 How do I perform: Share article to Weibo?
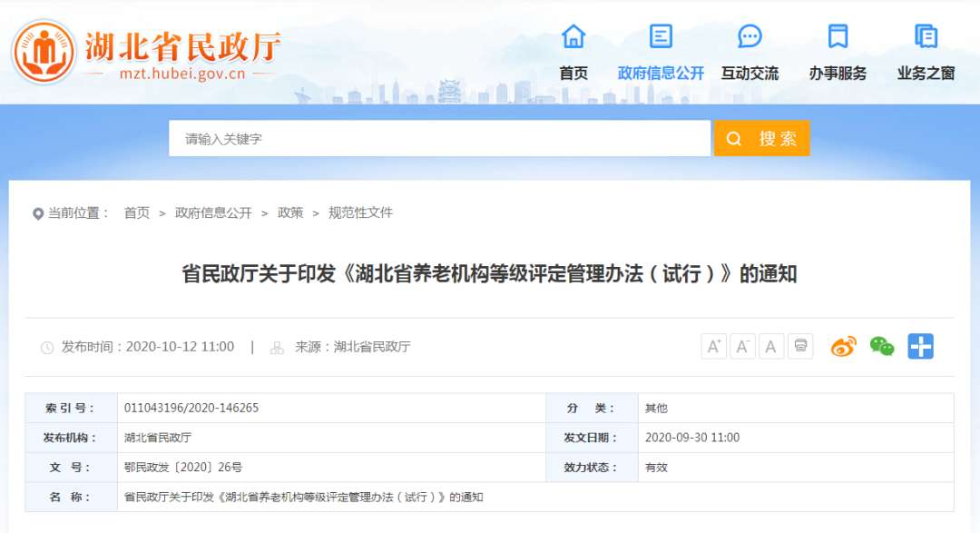tap(843, 346)
